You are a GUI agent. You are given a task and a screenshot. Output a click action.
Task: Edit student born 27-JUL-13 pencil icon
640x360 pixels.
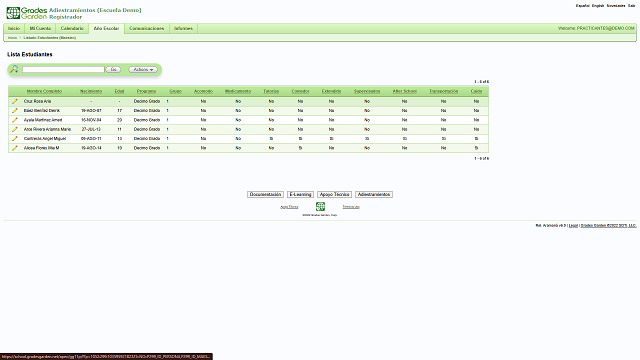15,129
